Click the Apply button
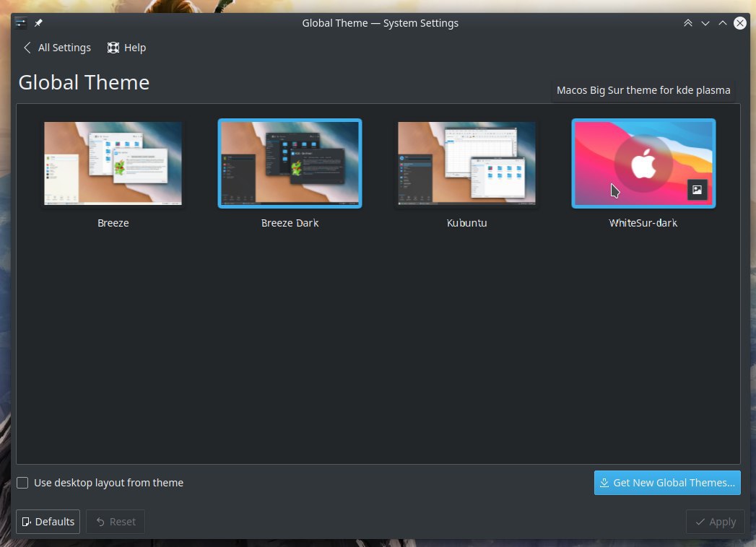 tap(715, 522)
